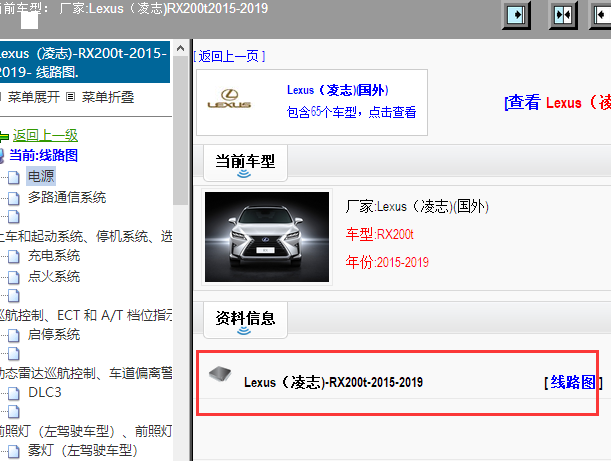
Task: Click the page icon beside 雾灯 (左驾驶车型)
Action: coord(14,452)
